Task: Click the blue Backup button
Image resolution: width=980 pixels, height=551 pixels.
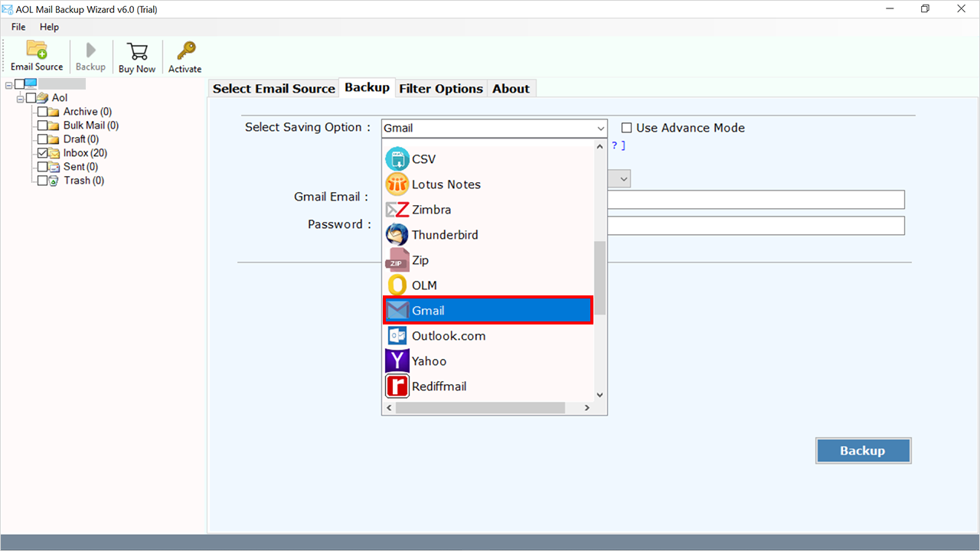Action: pyautogui.click(x=863, y=451)
